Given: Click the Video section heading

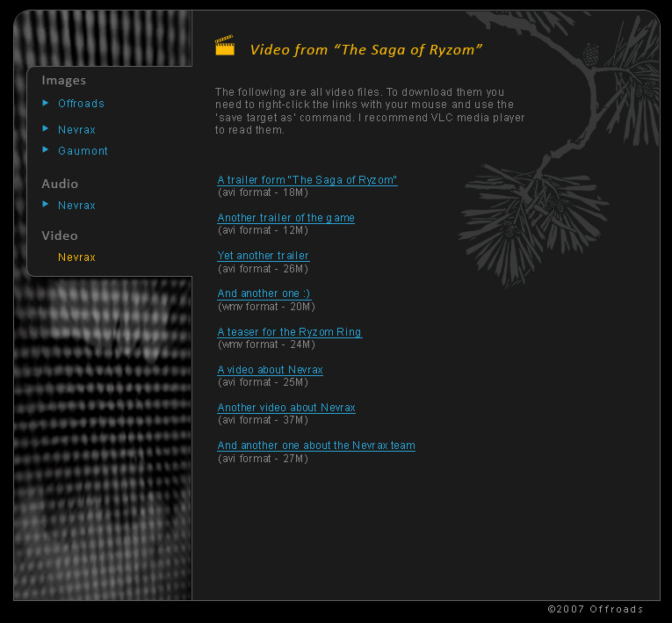Looking at the screenshot, I should 60,235.
